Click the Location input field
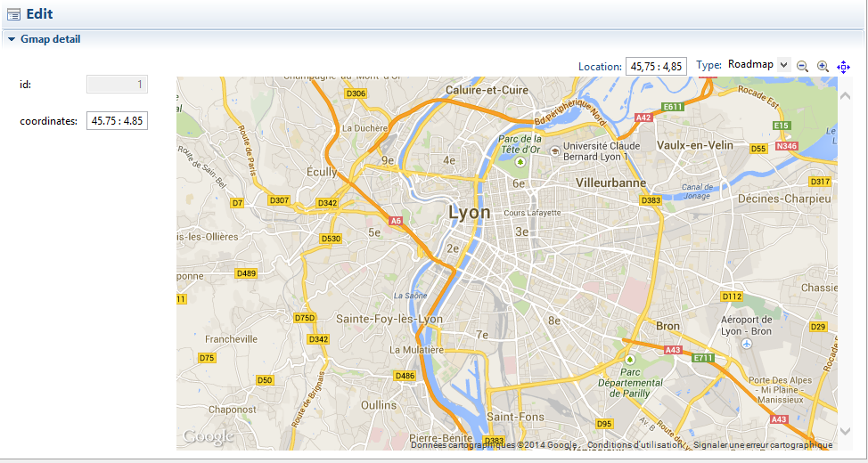868x463 pixels. (656, 66)
